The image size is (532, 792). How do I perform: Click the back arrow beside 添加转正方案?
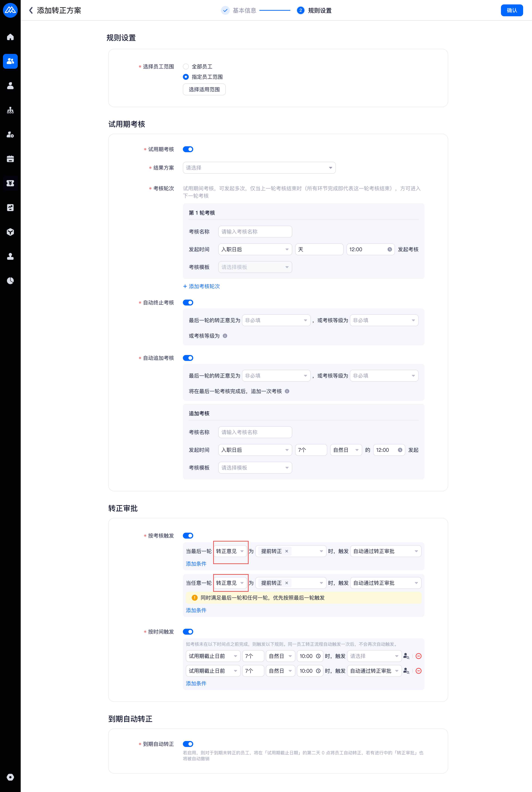coord(31,10)
